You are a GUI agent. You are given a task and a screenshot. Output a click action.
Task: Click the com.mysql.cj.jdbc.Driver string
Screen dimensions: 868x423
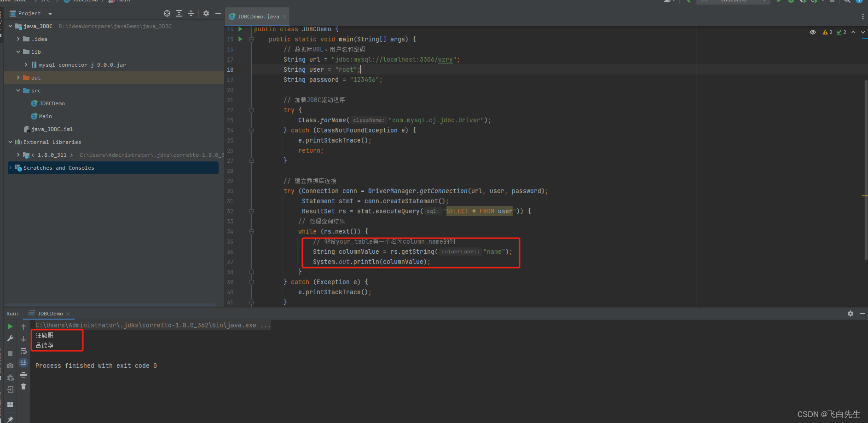(436, 120)
